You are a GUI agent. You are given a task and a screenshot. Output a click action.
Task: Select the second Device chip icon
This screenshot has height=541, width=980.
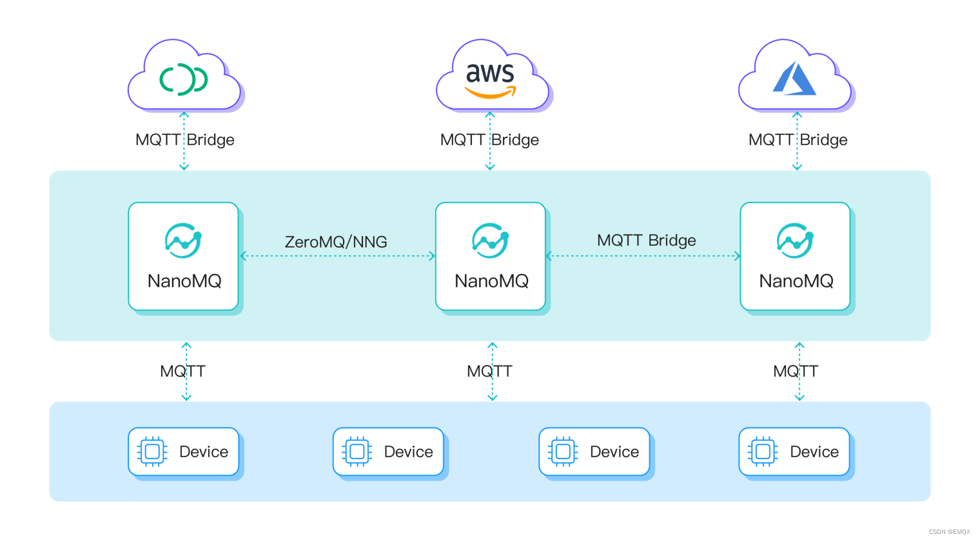pos(357,452)
